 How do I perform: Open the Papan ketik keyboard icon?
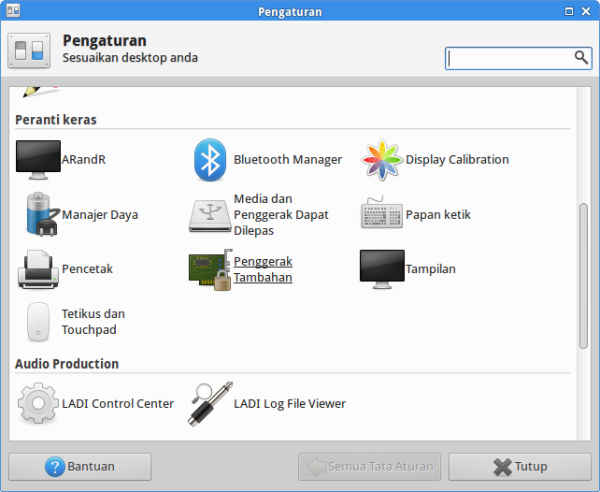click(x=381, y=214)
